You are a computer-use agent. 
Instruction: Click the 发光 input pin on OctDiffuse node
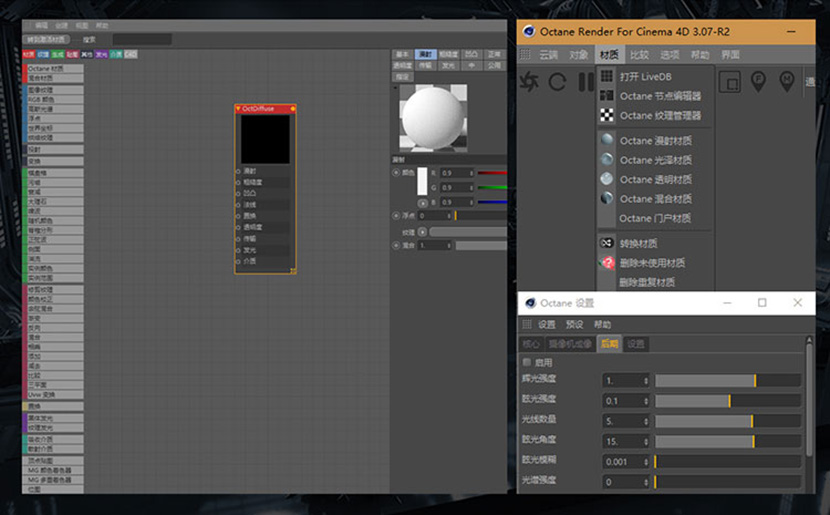(x=238, y=250)
